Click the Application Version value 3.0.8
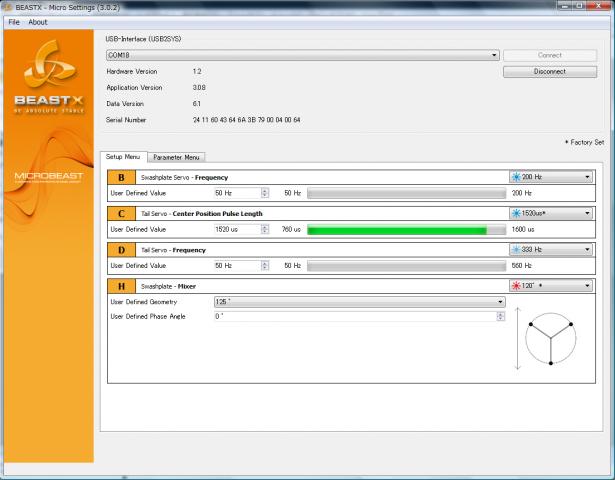 199,87
